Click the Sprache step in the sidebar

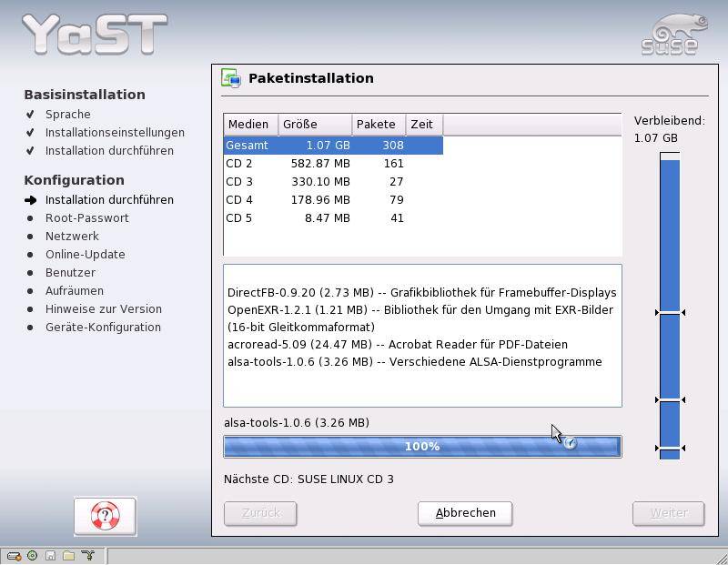click(x=67, y=115)
